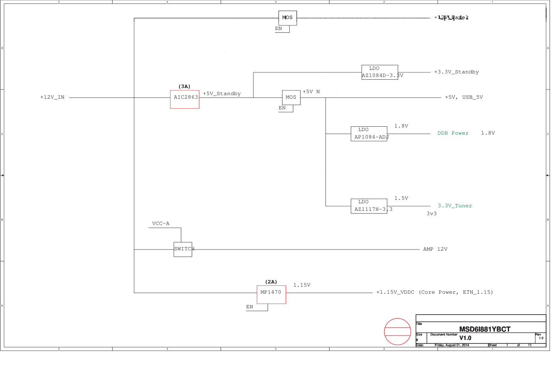This screenshot has height=392, width=554.
Task: Click the MSD6I881YBCT title text
Action: pos(485,329)
